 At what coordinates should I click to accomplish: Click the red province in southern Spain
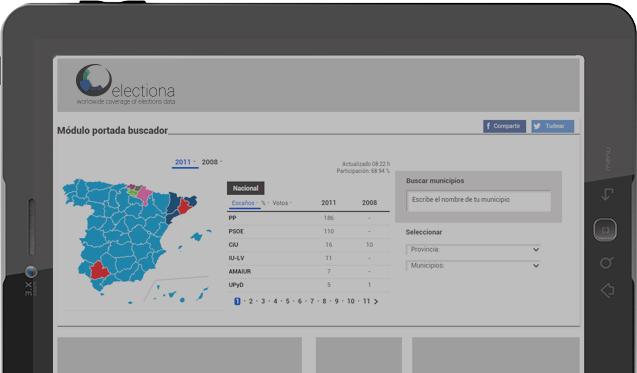click(x=99, y=271)
